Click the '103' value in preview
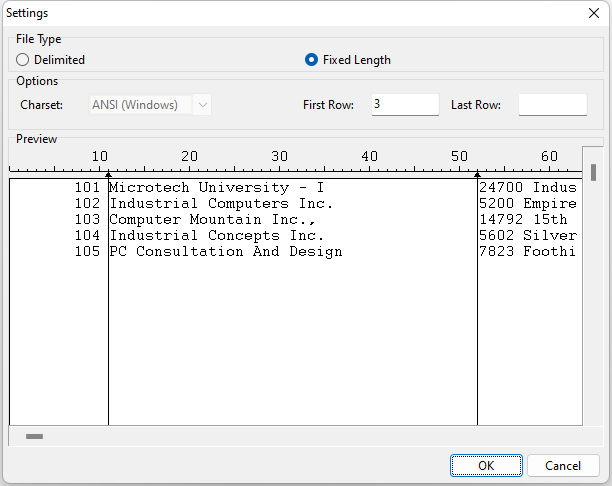Screen dimensions: 612x486 87,219
